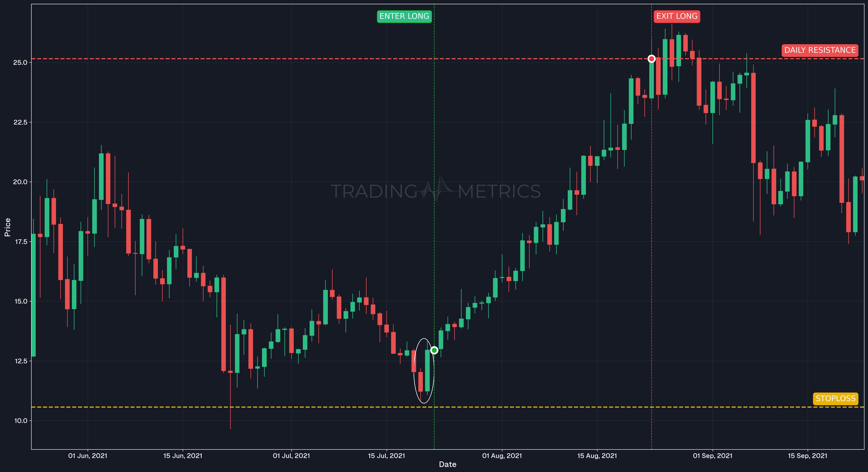Click the 15 Jun, 2021 date label
Image resolution: width=868 pixels, height=472 pixels.
point(183,456)
